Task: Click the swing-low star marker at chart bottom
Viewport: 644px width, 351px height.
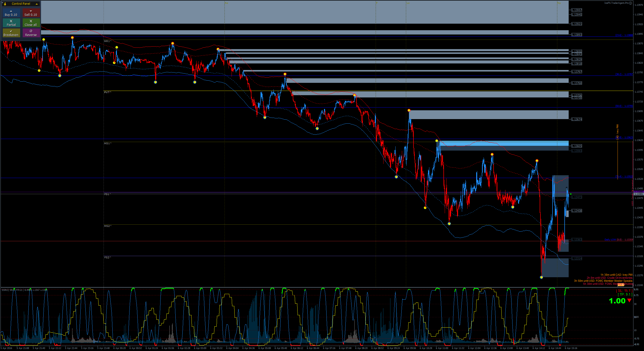Action: tap(541, 277)
